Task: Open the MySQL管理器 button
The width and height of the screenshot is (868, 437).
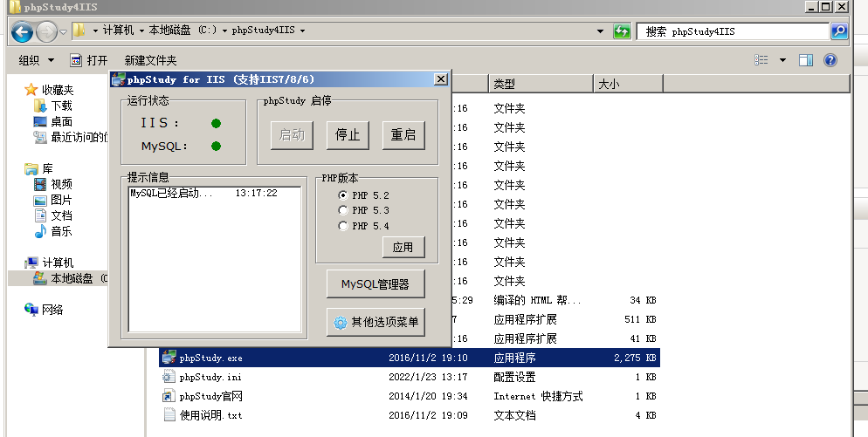Action: click(x=375, y=283)
